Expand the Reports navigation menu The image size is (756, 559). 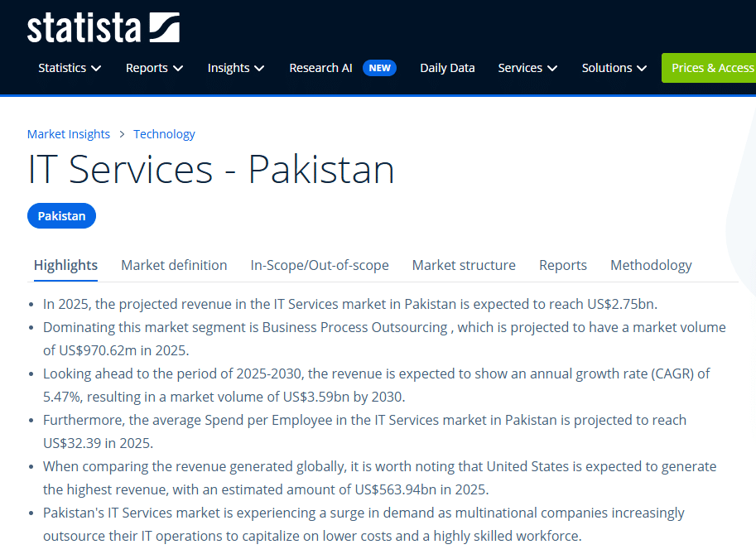pyautogui.click(x=154, y=68)
